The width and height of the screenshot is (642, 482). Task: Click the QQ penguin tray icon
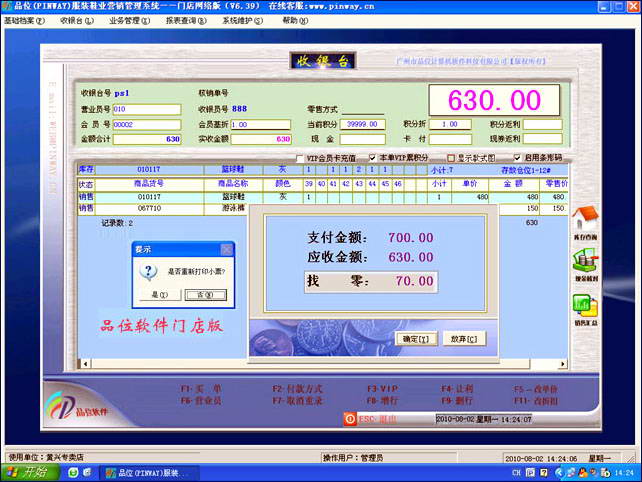(x=583, y=473)
